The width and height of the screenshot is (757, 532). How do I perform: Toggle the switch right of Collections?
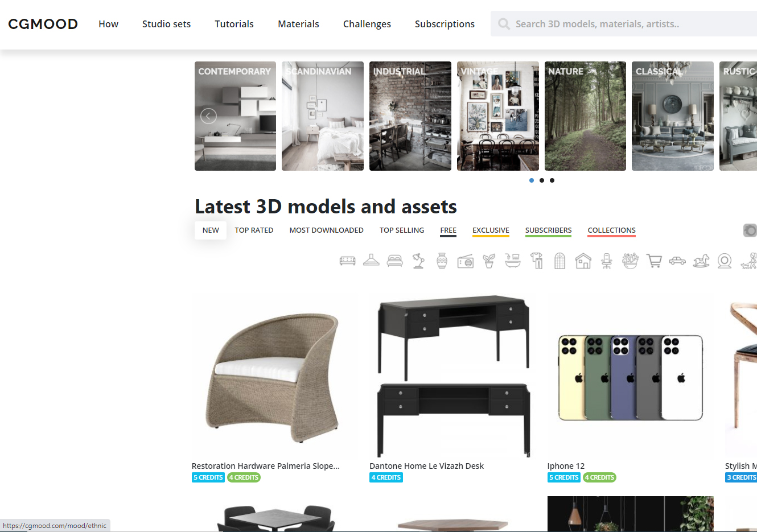pyautogui.click(x=750, y=230)
